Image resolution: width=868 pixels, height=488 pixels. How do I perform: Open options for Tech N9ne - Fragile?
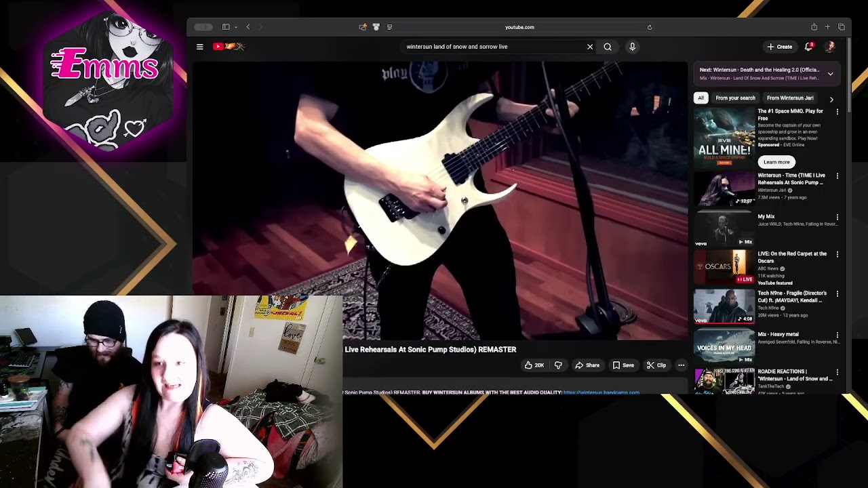point(837,294)
